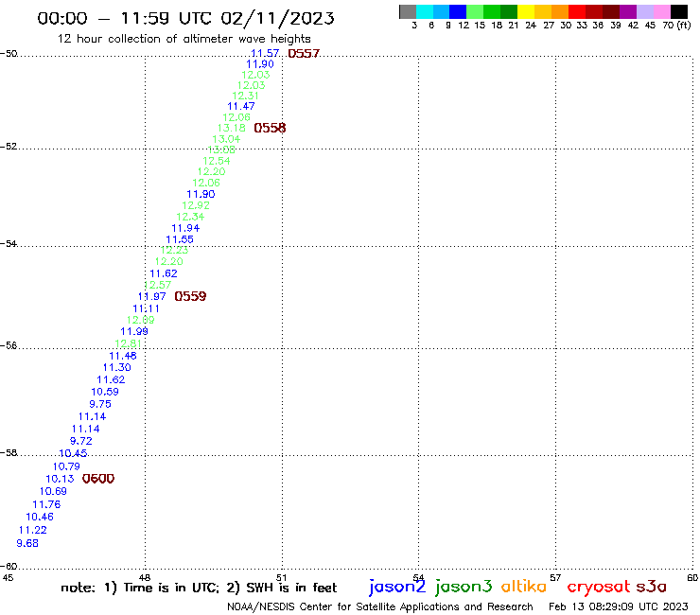Click the purple swatch in the color scale
Viewport: 700px width, 615px height.
[628, 11]
